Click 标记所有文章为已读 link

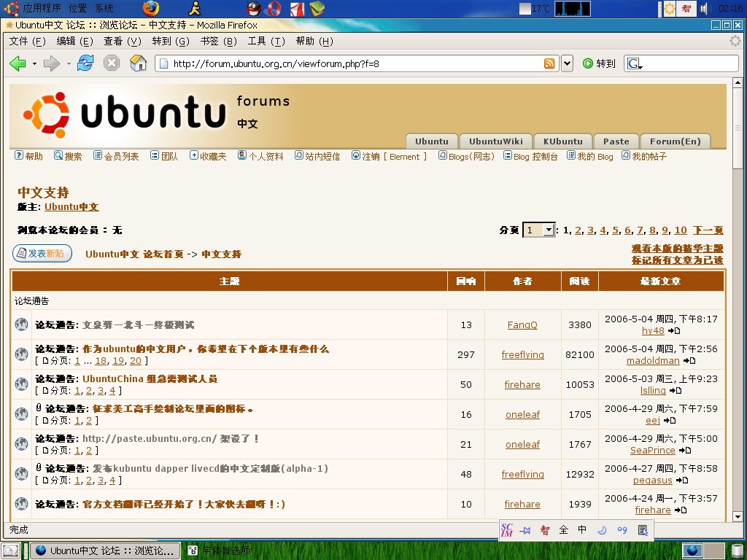coord(678,260)
